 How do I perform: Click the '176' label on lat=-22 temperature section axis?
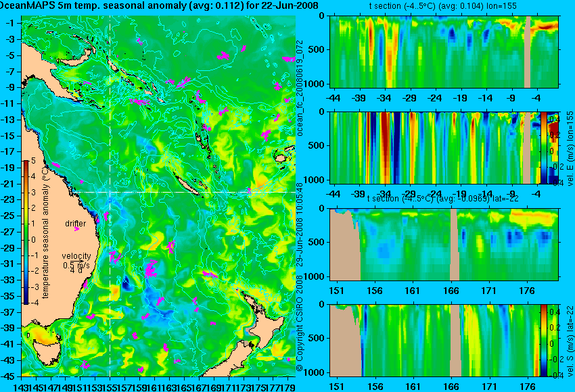(x=528, y=291)
